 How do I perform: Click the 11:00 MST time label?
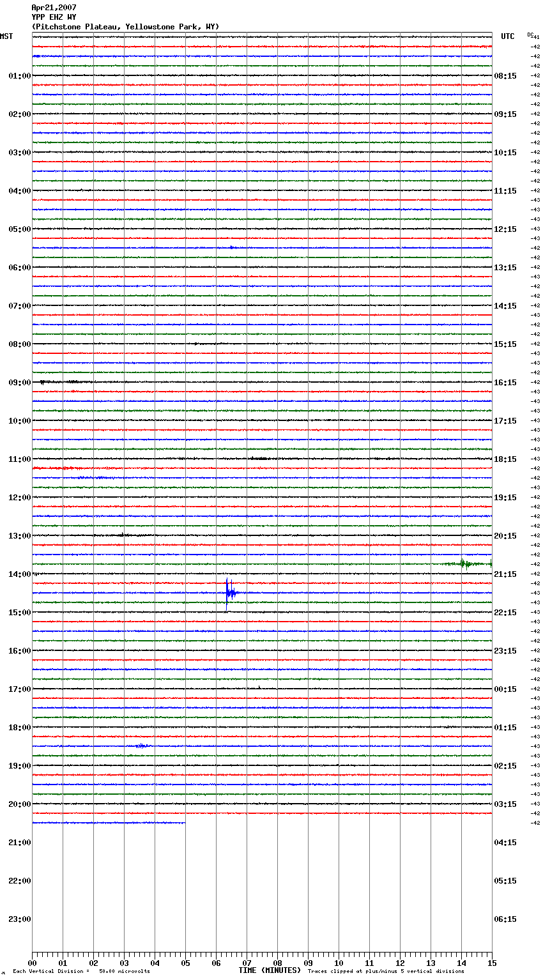click(20, 459)
